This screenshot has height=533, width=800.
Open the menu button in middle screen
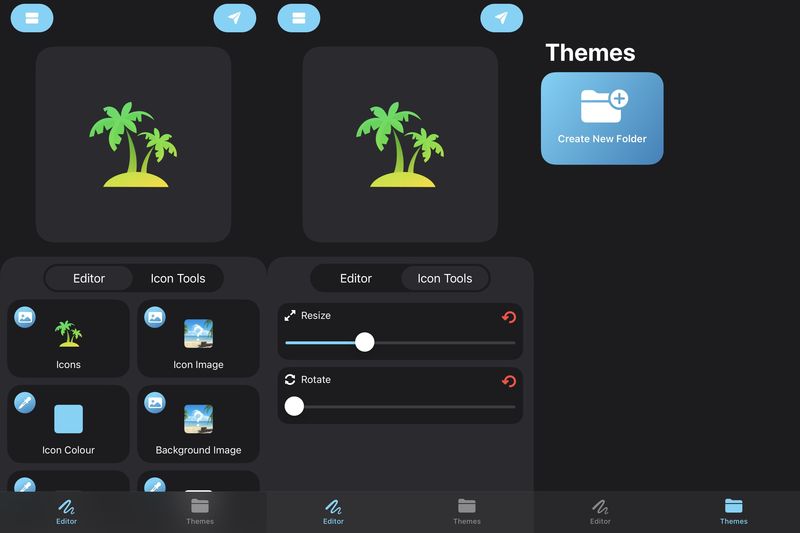pyautogui.click(x=298, y=18)
